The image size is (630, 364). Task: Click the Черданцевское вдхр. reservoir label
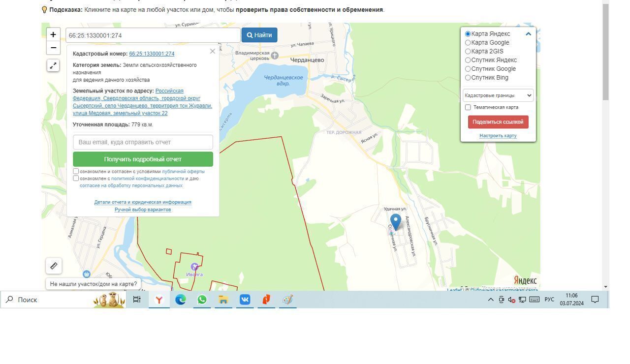pos(283,81)
